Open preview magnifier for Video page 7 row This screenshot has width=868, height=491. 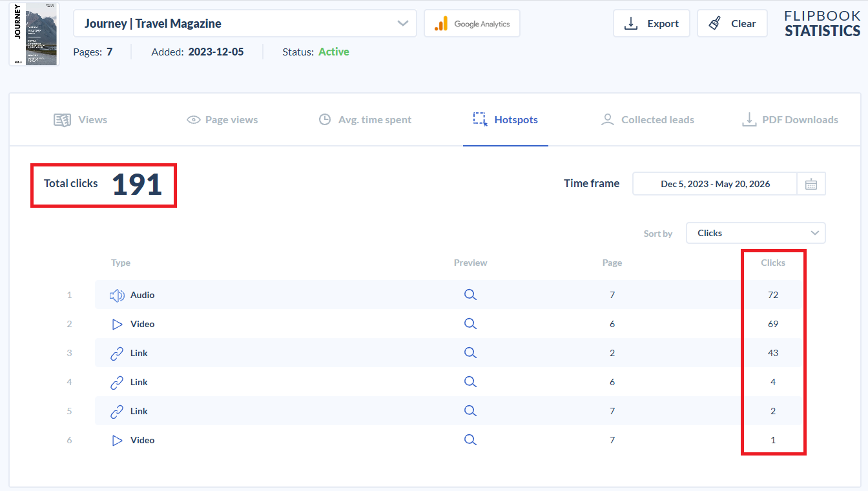[470, 440]
